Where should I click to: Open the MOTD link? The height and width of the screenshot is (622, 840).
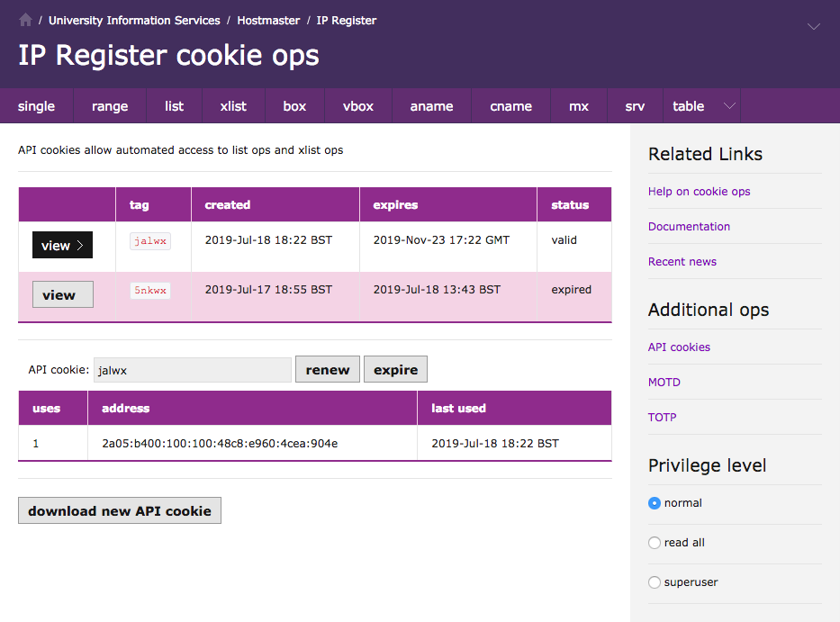664,383
